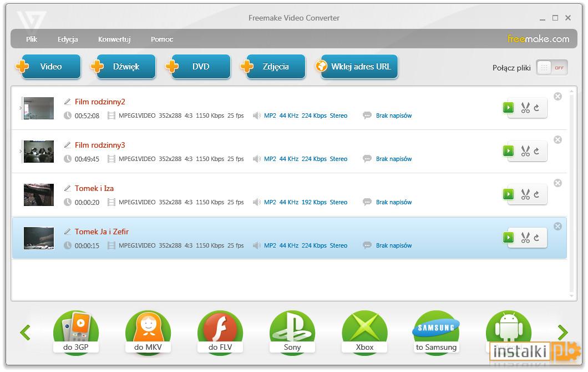Click the 00:52:08 duration value
Image resolution: width=588 pixels, height=372 pixels.
(87, 115)
